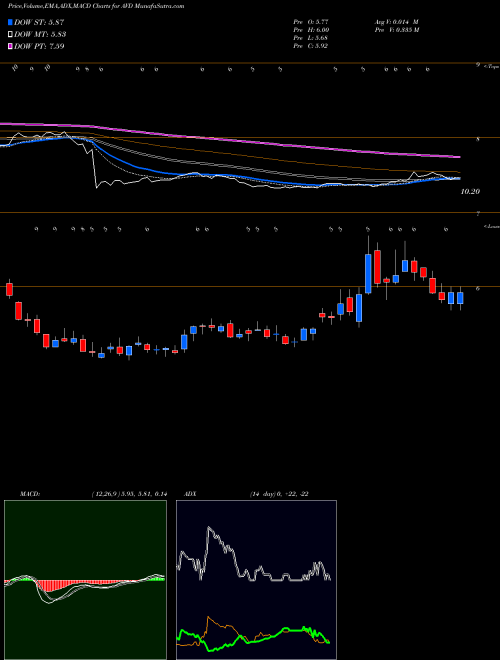Select the chart title mentioning MunafaSutra.com

coord(96,6)
